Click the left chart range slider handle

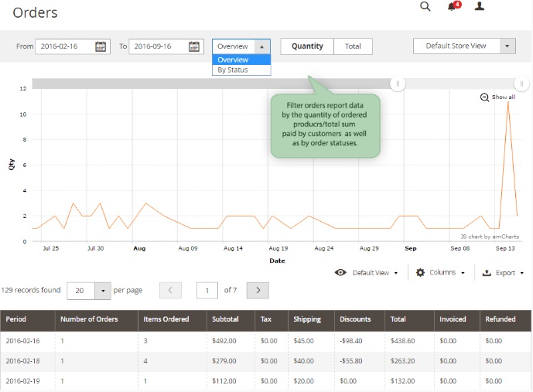398,84
